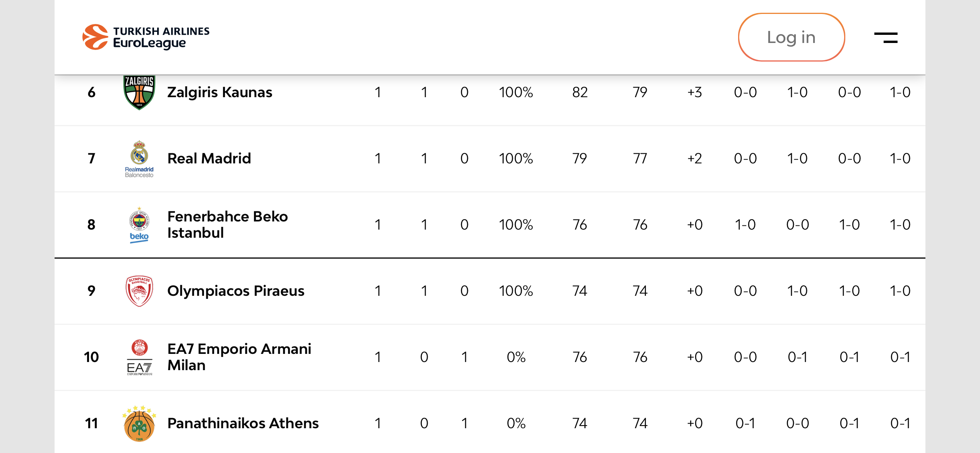Viewport: 980px width, 453px height.
Task: Click the EA7 Emporio Armani logo
Action: pyautogui.click(x=139, y=357)
